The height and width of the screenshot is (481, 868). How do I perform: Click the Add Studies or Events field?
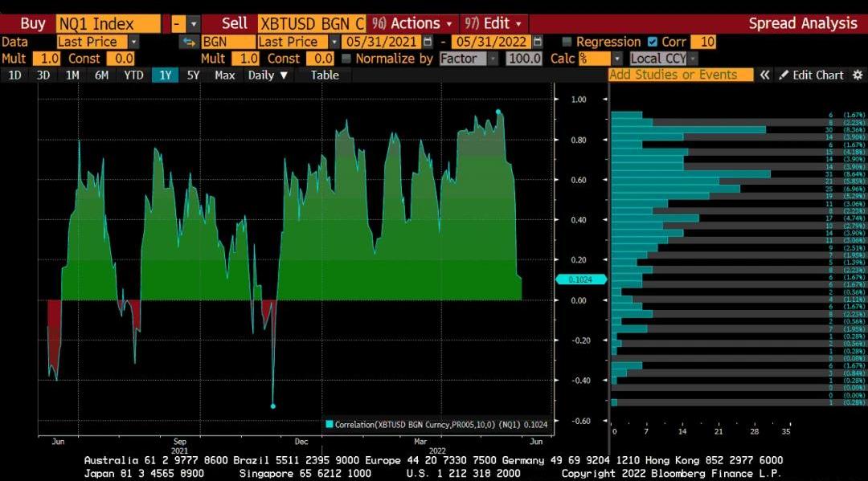(x=681, y=75)
